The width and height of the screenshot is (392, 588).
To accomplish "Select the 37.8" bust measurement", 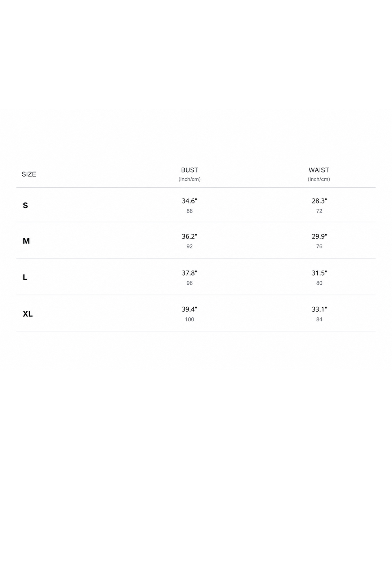I will pos(190,273).
